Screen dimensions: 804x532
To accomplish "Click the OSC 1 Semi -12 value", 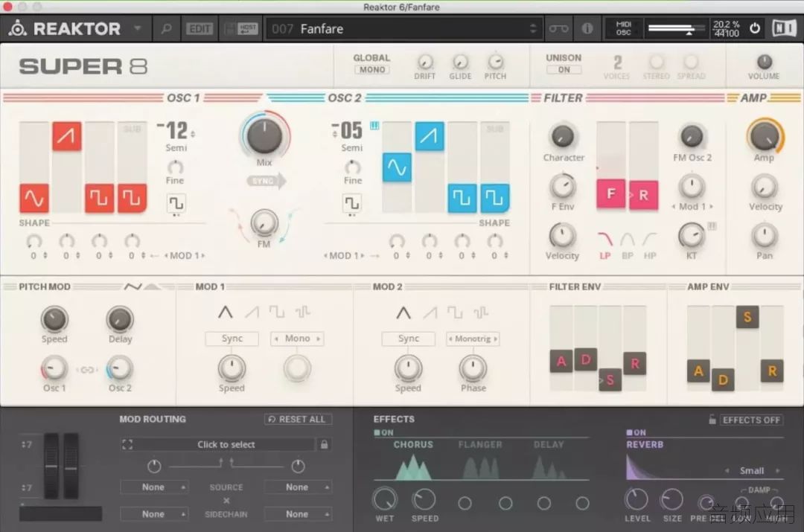I will (x=176, y=131).
